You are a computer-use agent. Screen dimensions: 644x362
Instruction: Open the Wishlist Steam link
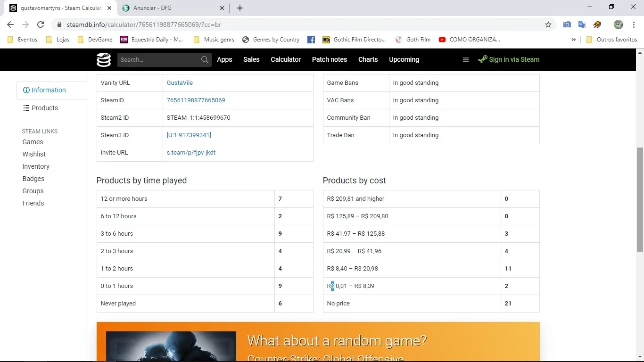(x=34, y=154)
